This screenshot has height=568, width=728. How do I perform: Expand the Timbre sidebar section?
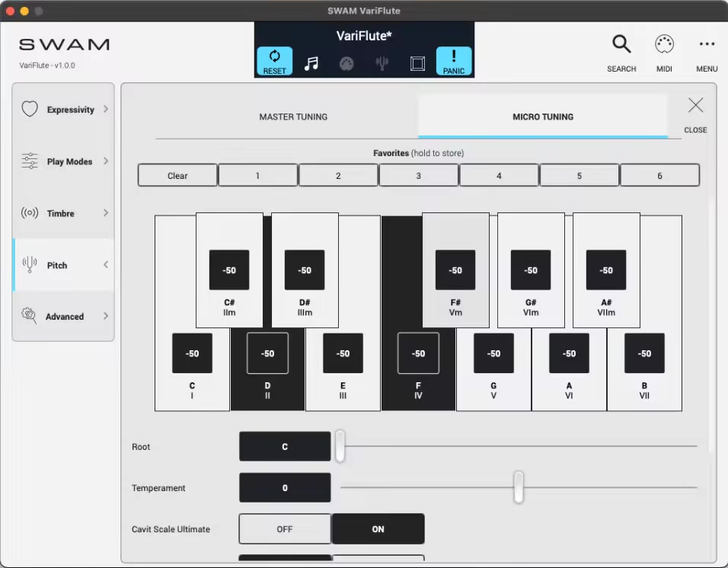point(63,213)
